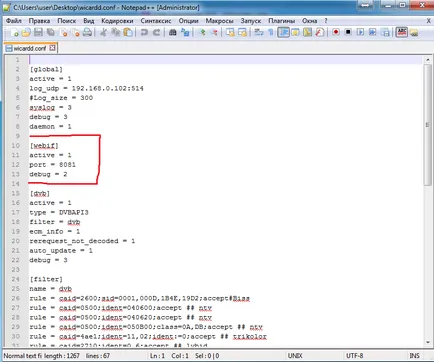Image resolution: width=434 pixels, height=362 pixels.
Task: Stop macro recording with black square
Action: click(348, 32)
